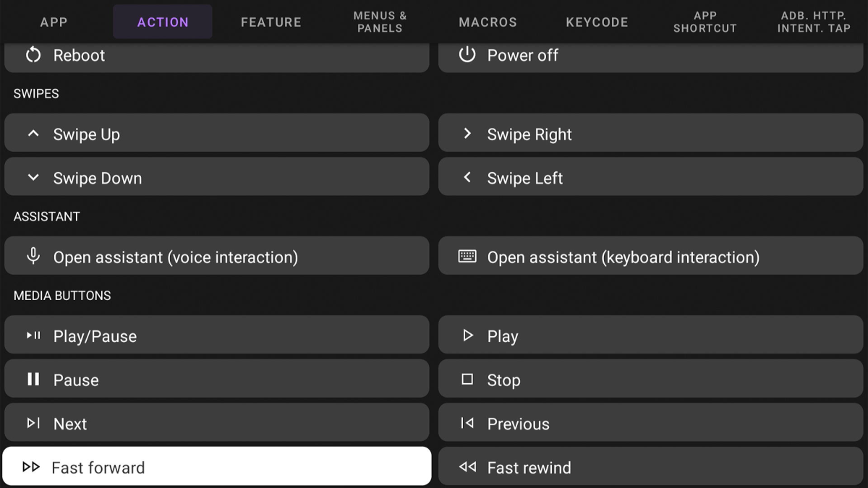Pick the Swipe Down action text
Viewport: 868px width, 488px height.
[98, 179]
